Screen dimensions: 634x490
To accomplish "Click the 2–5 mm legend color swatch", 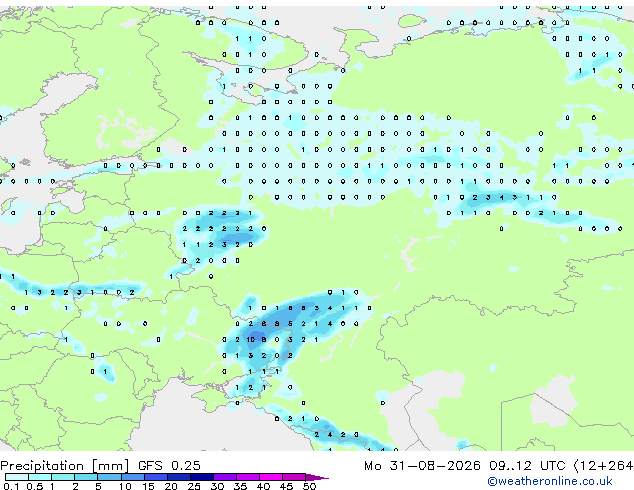I will click(86, 477).
